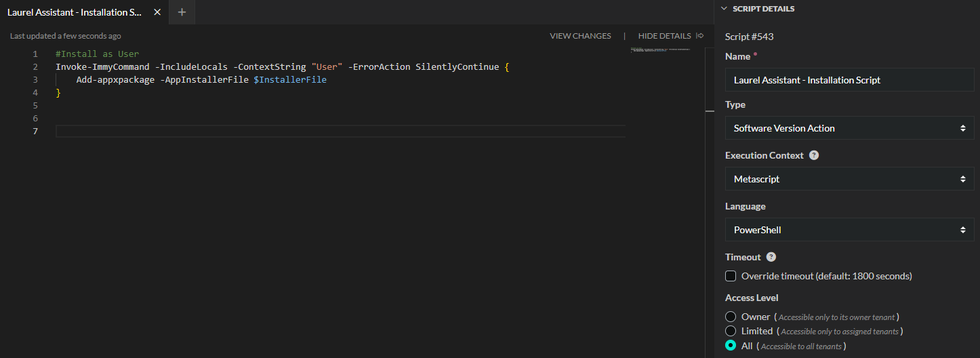Click the Execution Context help icon
Viewport: 980px width, 358px height.
click(x=814, y=155)
